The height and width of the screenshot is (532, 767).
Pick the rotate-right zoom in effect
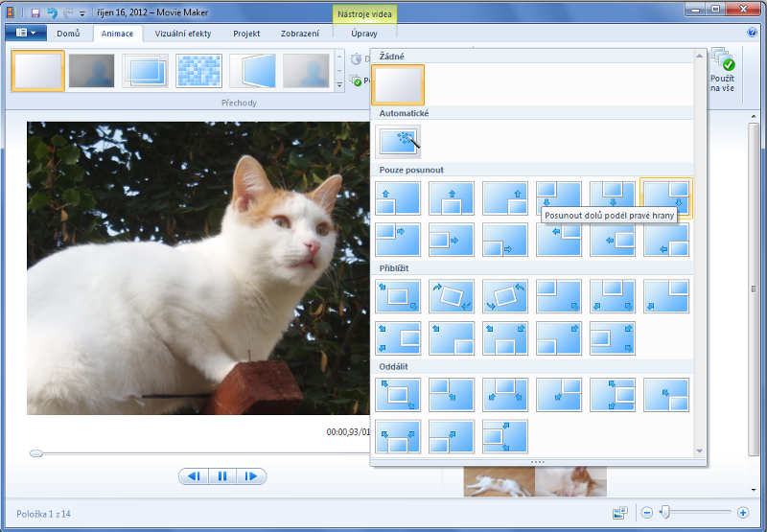click(x=452, y=296)
